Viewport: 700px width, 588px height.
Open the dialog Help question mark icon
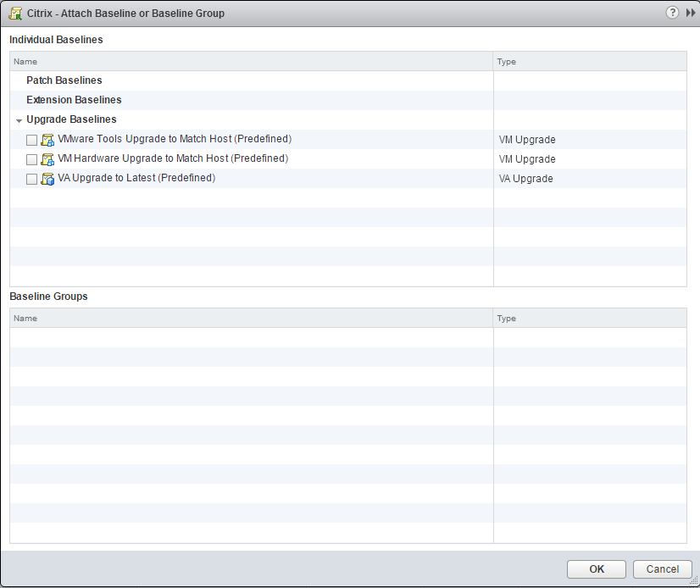pyautogui.click(x=672, y=13)
